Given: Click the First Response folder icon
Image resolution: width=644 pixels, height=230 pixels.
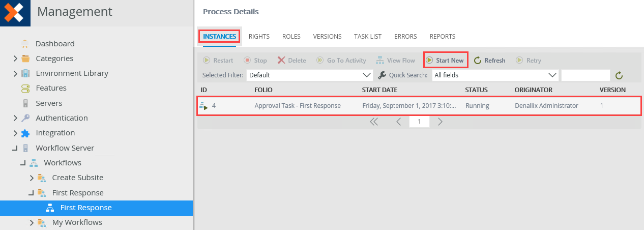Looking at the screenshot, I should (x=42, y=193).
